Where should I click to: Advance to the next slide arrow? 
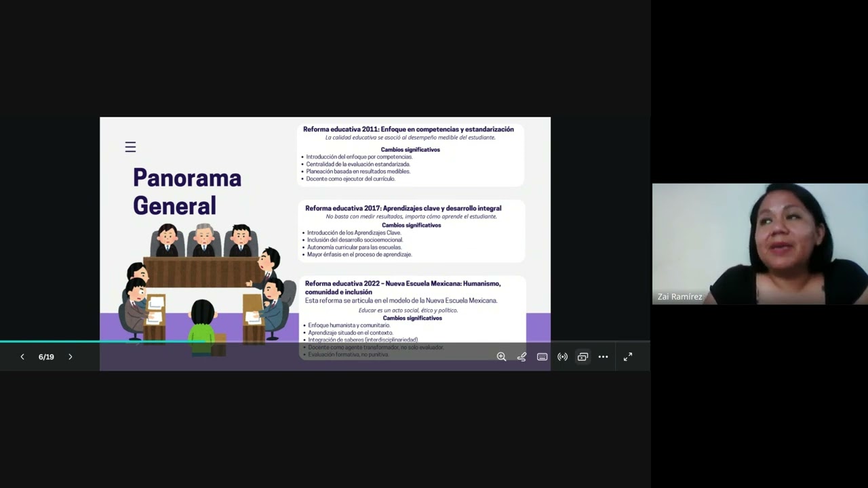(70, 357)
